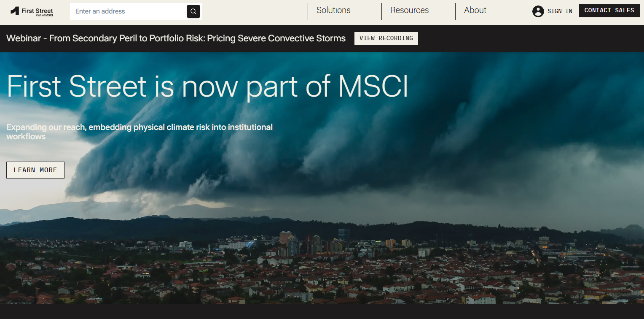The height and width of the screenshot is (319, 644).
Task: Click the Sign In link
Action: (560, 11)
